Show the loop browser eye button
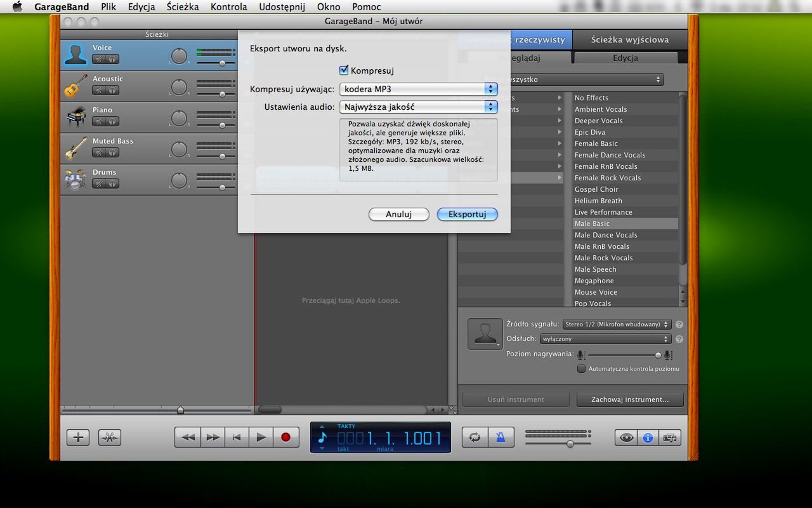Screen dimensions: 812x508 click(626, 438)
